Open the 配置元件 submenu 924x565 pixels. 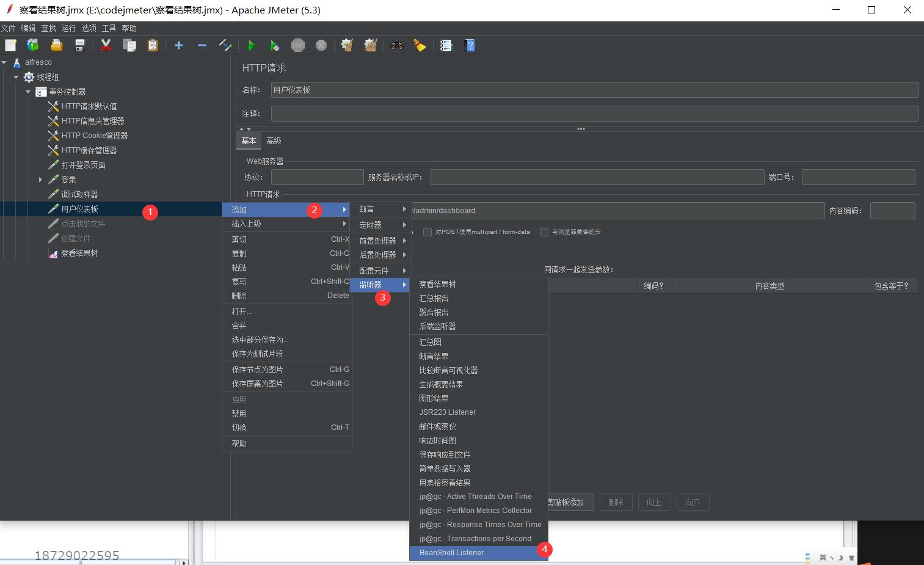pos(380,271)
